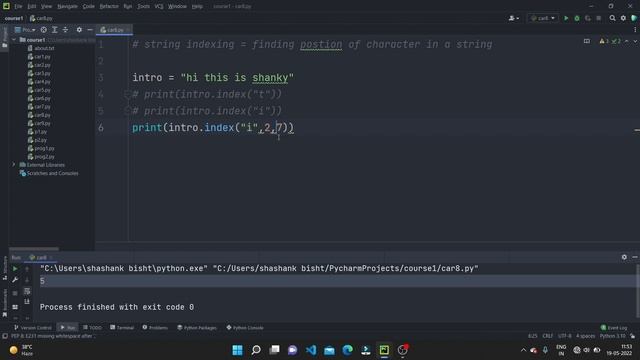Click the Stop icon in the Run panel
Viewport: 640px width, 360px height.
(x=15, y=293)
